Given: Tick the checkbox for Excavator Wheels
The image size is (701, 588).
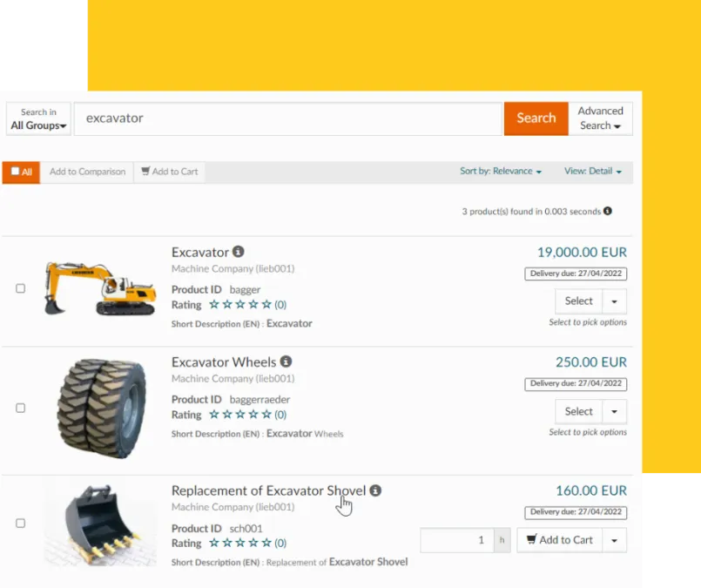Looking at the screenshot, I should coord(21,408).
